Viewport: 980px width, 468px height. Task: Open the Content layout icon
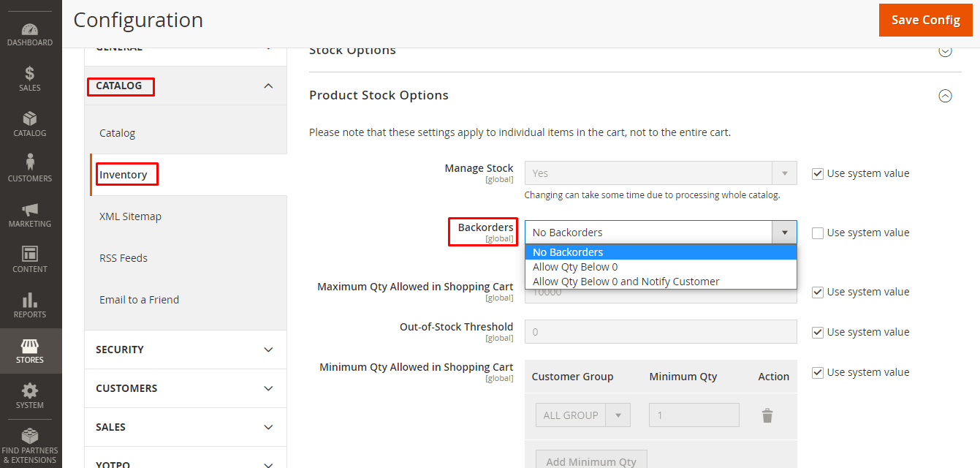pos(30,254)
